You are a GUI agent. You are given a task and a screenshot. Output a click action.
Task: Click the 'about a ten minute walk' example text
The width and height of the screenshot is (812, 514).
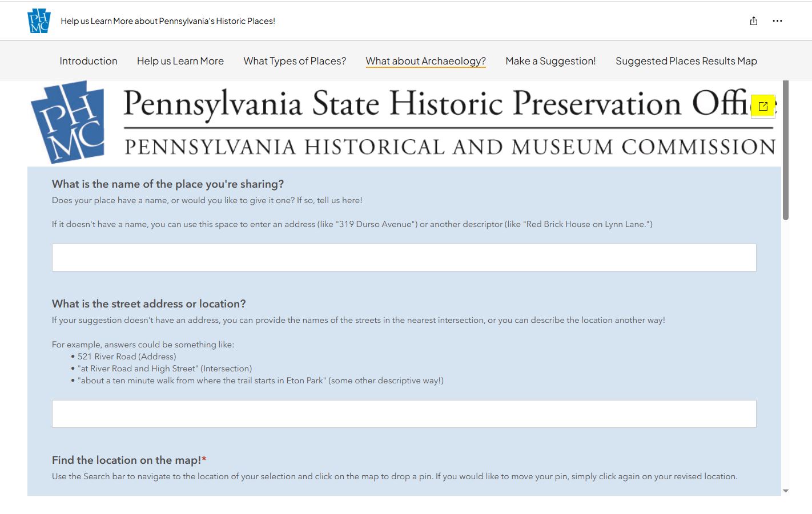click(x=260, y=381)
